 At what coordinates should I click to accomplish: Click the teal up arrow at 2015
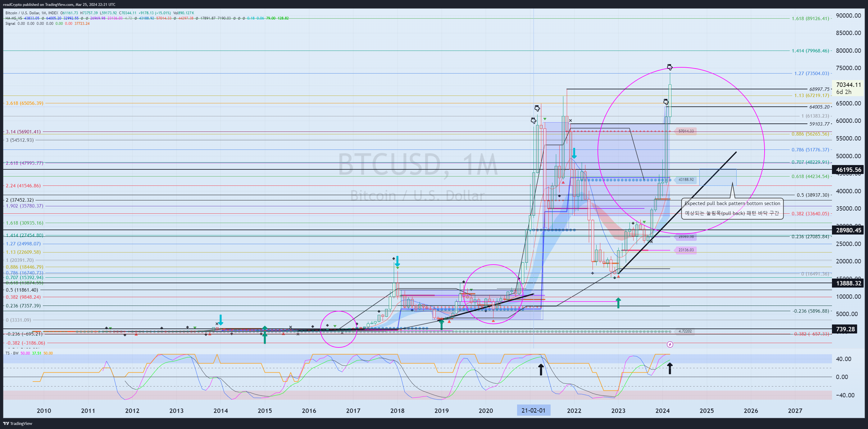[265, 334]
